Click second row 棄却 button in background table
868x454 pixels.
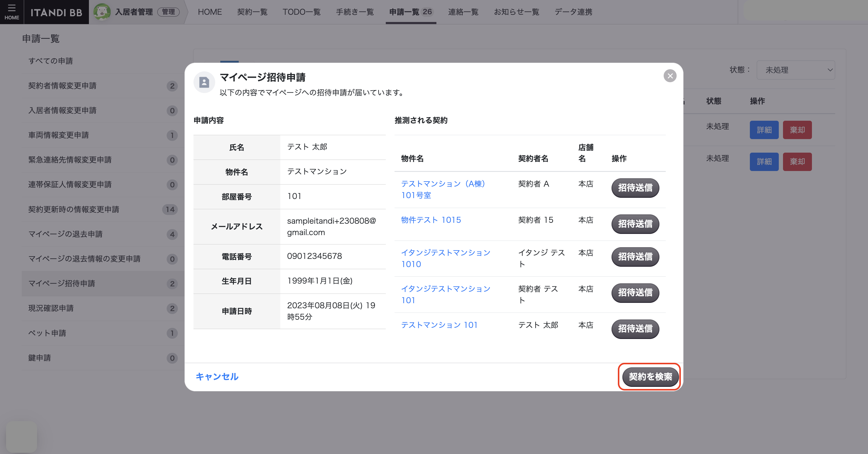(x=797, y=162)
